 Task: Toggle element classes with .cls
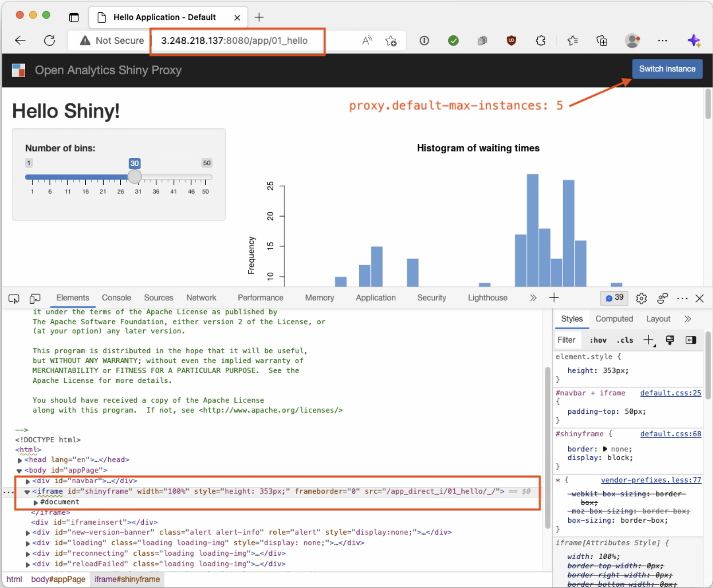click(625, 340)
